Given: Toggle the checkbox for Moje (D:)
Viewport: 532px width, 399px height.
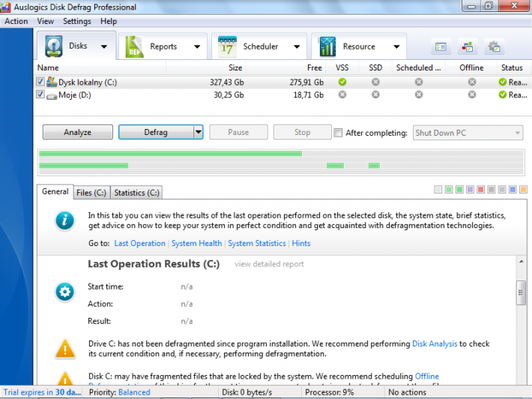Looking at the screenshot, I should click(40, 94).
